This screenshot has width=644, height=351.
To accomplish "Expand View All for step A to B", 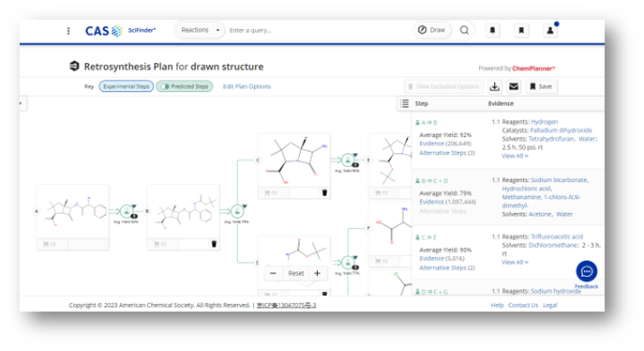I will coord(515,156).
